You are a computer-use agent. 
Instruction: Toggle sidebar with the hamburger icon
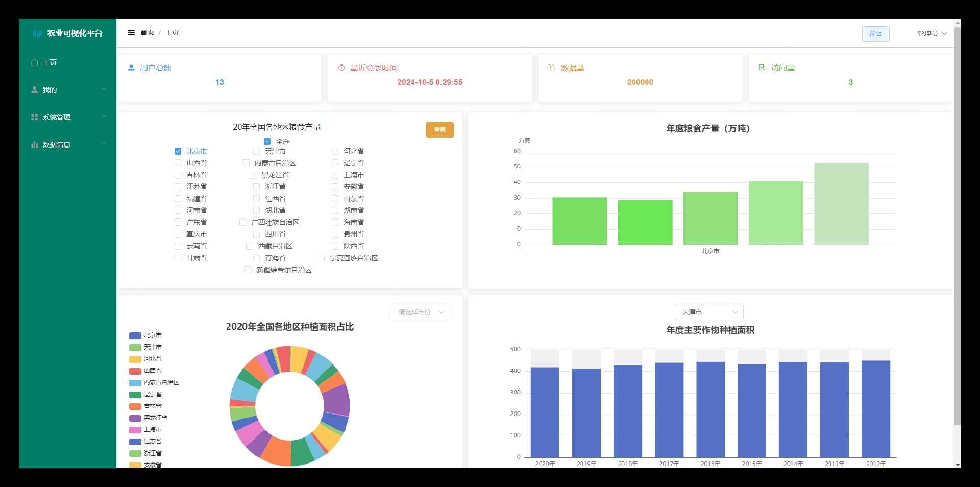tap(131, 32)
